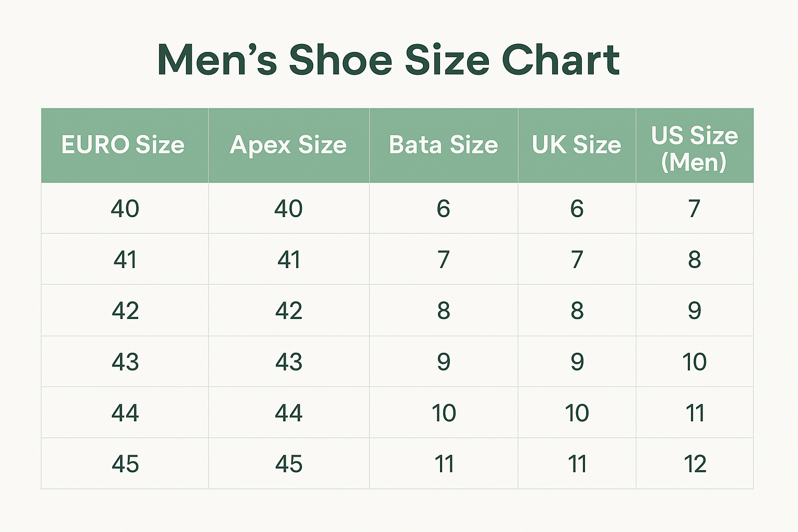Select Apex size 41 cell
798x532 pixels.
(x=289, y=259)
